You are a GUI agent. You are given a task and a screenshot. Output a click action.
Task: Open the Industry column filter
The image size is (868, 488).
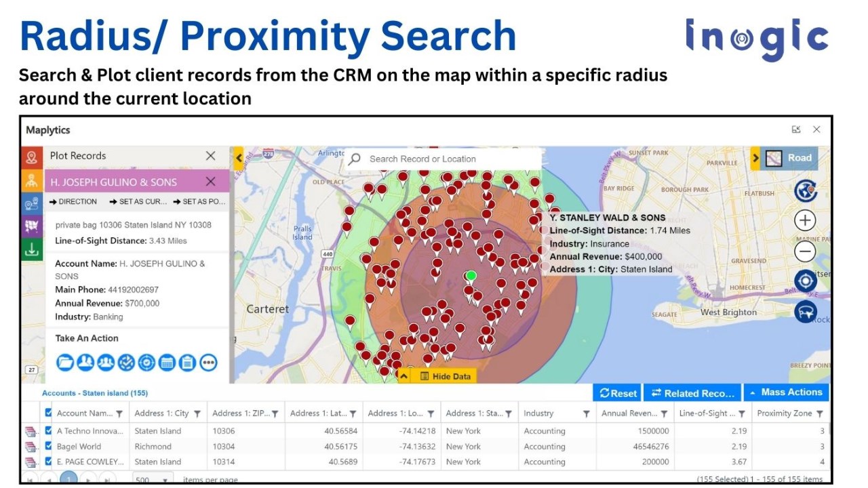click(587, 413)
